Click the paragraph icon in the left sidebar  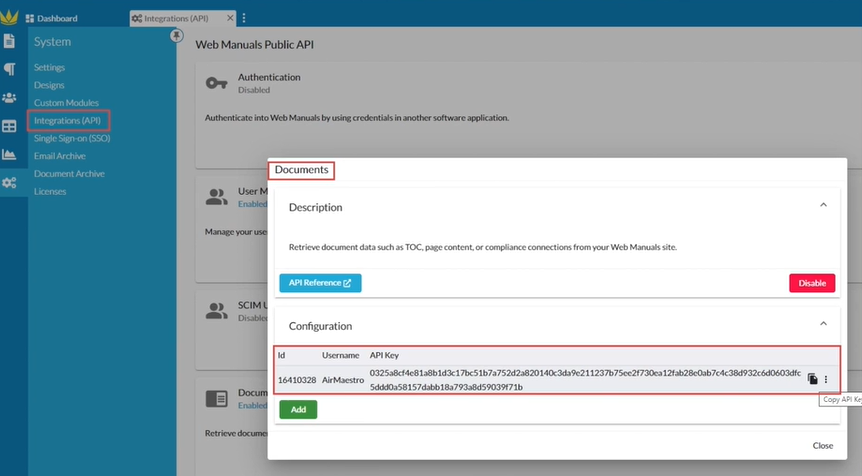[9, 69]
